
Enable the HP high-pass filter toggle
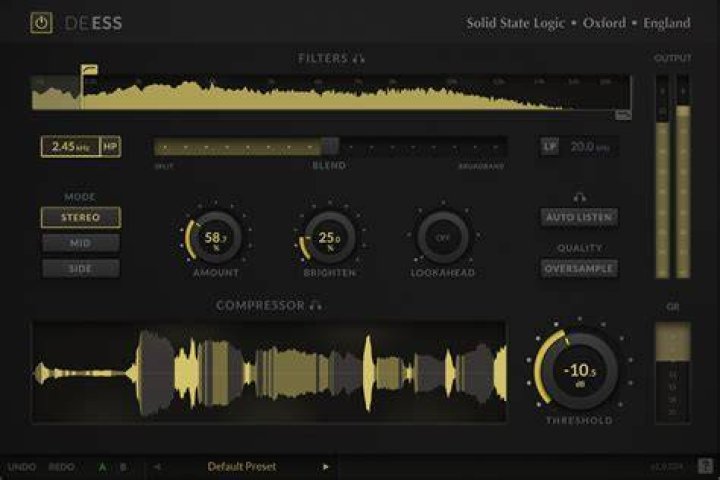(x=111, y=147)
